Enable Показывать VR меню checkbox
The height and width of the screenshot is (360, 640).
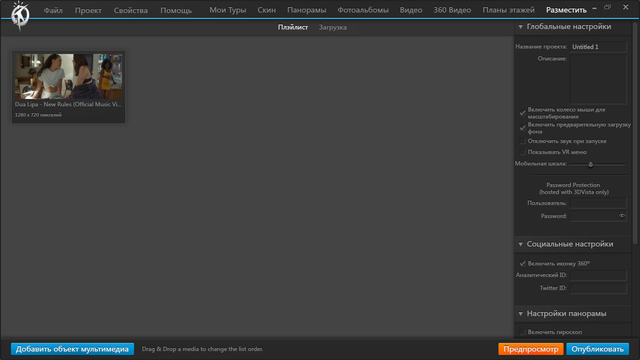(522, 152)
